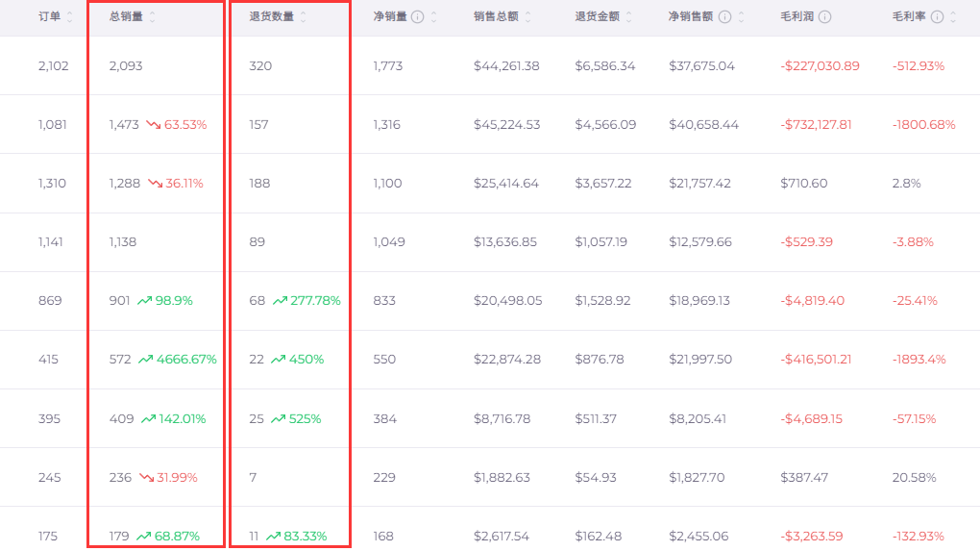Viewport: 980px width, 551px height.
Task: Click the up-trend arrow beside 68.87%
Action: (x=144, y=536)
